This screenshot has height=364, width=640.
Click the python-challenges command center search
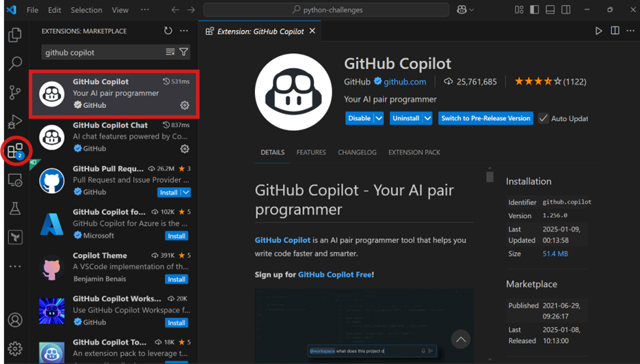[326, 10]
